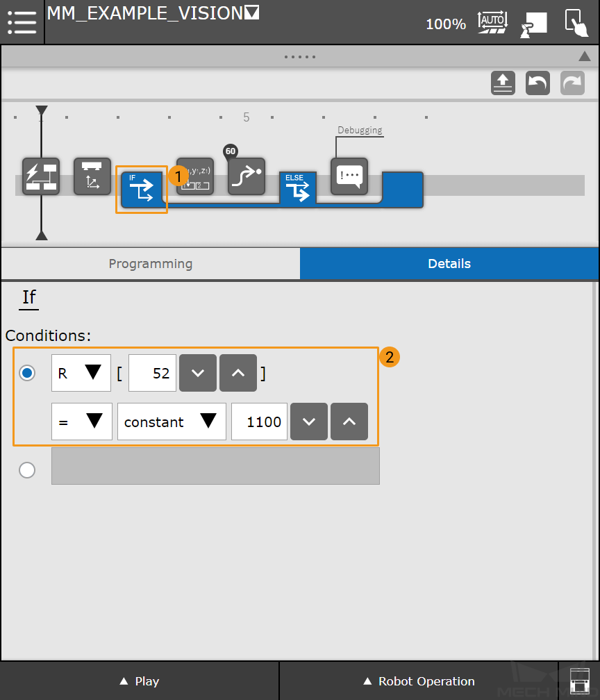Screen dimensions: 600x700
Task: Collapse the panel with the top triangle
Action: coord(585,56)
